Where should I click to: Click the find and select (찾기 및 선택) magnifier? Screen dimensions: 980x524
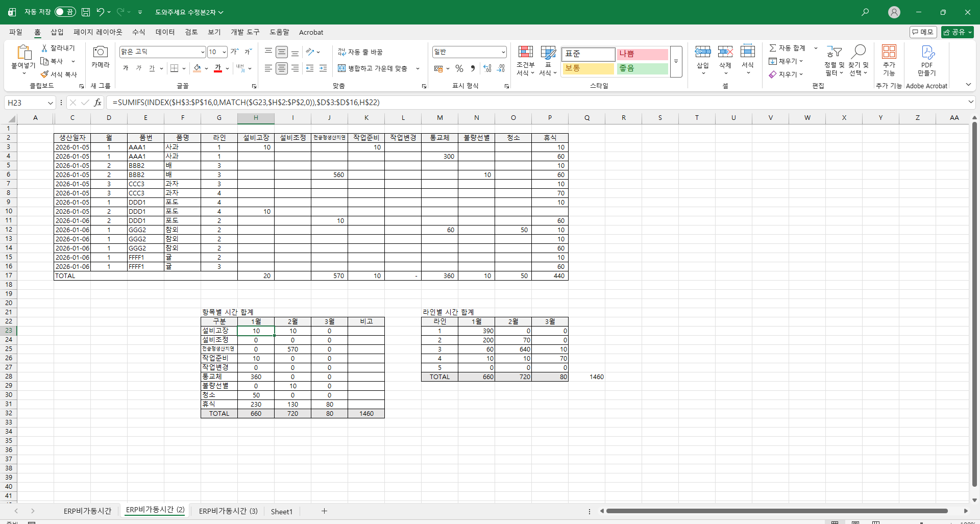[x=859, y=52]
